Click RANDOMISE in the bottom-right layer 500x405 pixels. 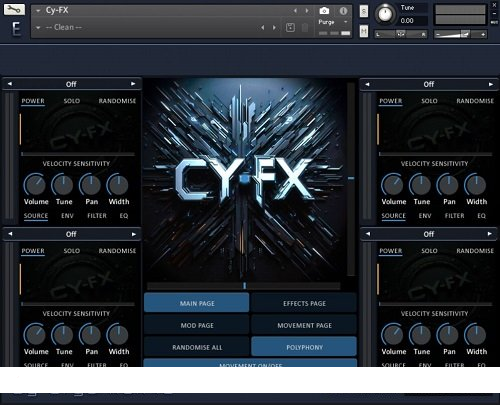click(x=475, y=251)
